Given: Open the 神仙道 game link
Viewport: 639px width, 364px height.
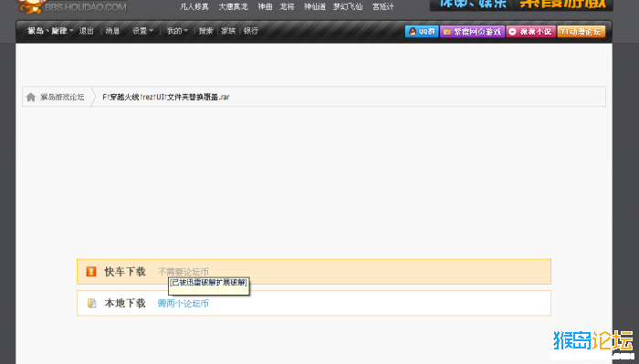Looking at the screenshot, I should click(315, 7).
